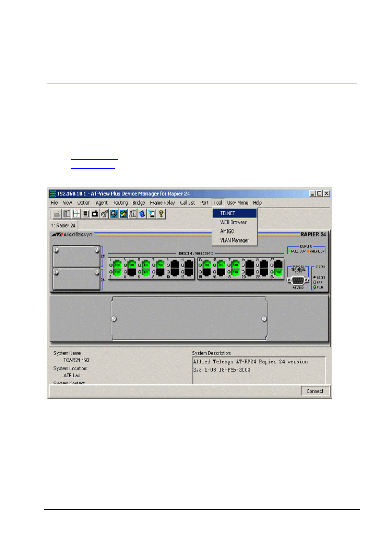Select port 7 on the switch

coord(160,264)
